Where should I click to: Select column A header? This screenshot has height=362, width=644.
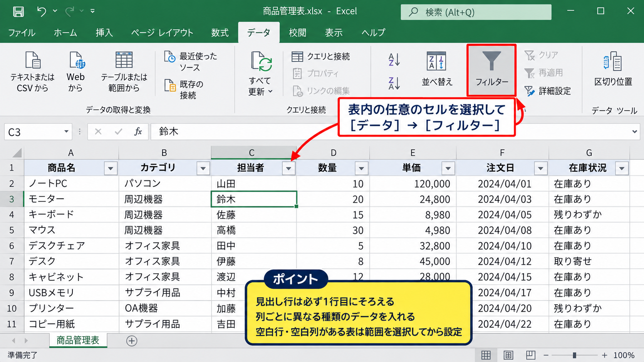pyautogui.click(x=71, y=153)
